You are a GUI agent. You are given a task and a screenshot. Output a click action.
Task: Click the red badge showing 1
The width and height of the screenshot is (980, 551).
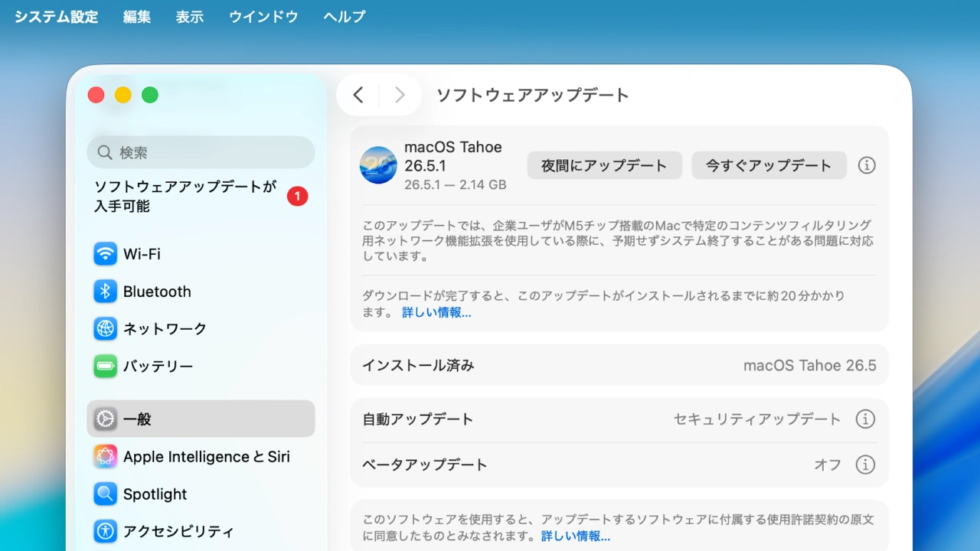point(297,197)
